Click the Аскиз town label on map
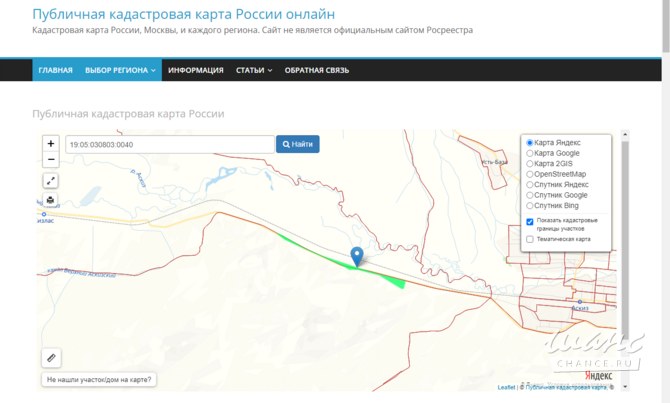670x403 pixels. [580, 308]
